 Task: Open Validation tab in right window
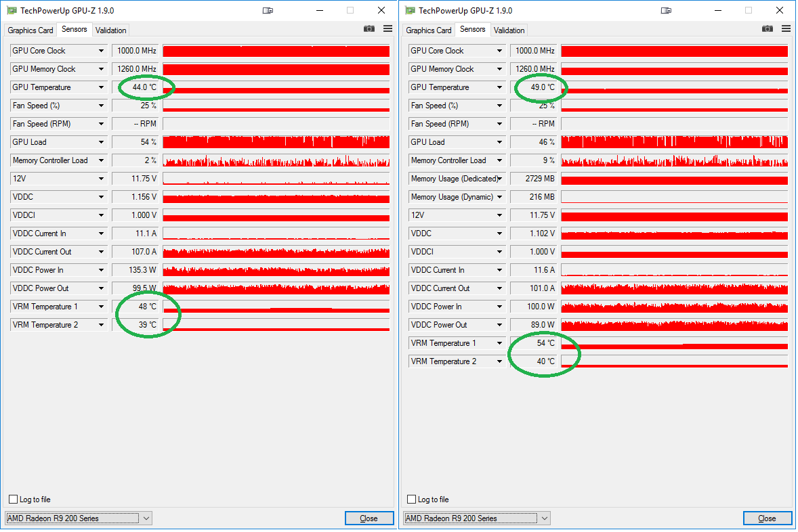point(509,30)
